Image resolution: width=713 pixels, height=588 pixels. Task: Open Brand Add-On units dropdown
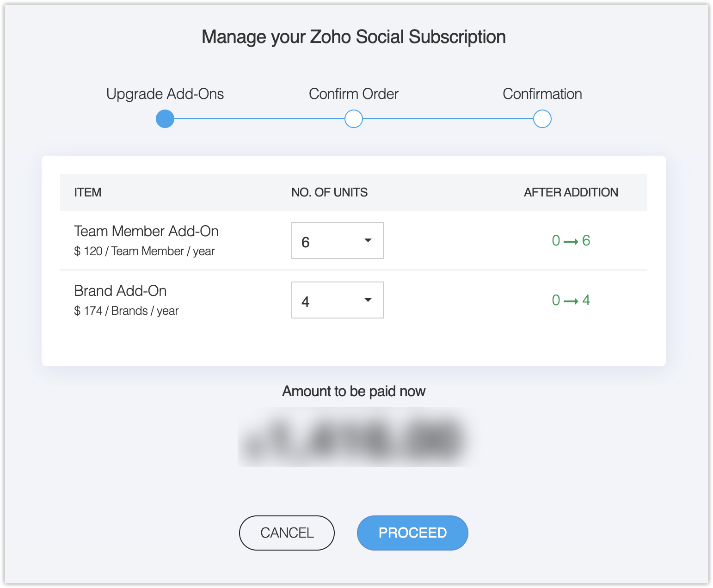tap(337, 300)
